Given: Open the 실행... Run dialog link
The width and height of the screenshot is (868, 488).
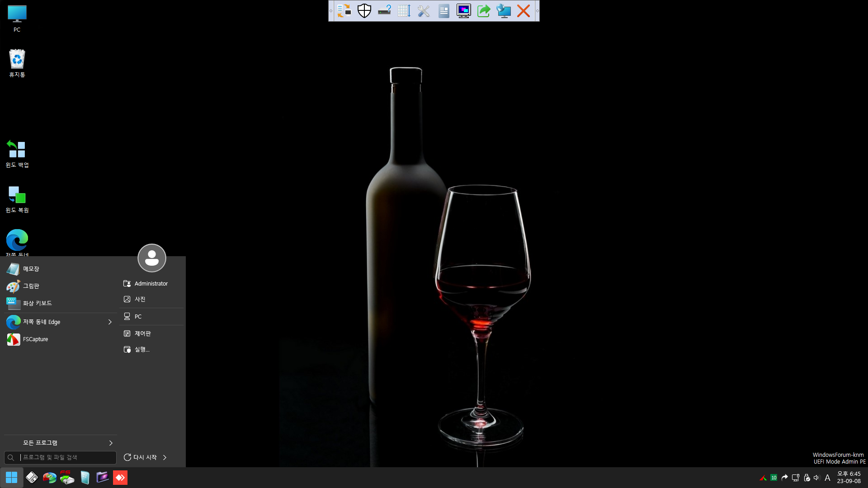Looking at the screenshot, I should click(x=151, y=349).
